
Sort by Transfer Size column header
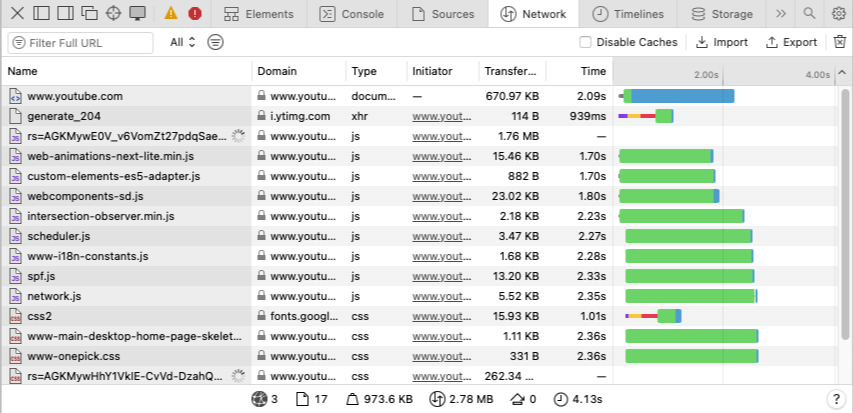[512, 71]
